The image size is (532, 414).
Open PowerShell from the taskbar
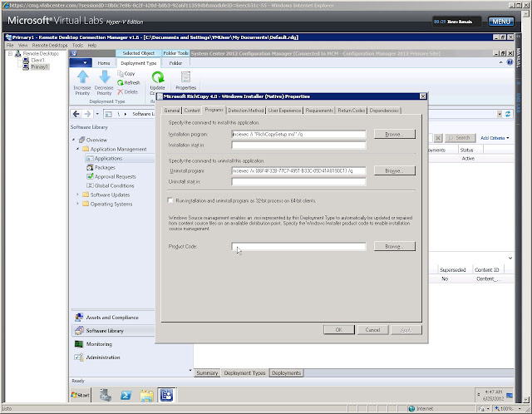126,395
